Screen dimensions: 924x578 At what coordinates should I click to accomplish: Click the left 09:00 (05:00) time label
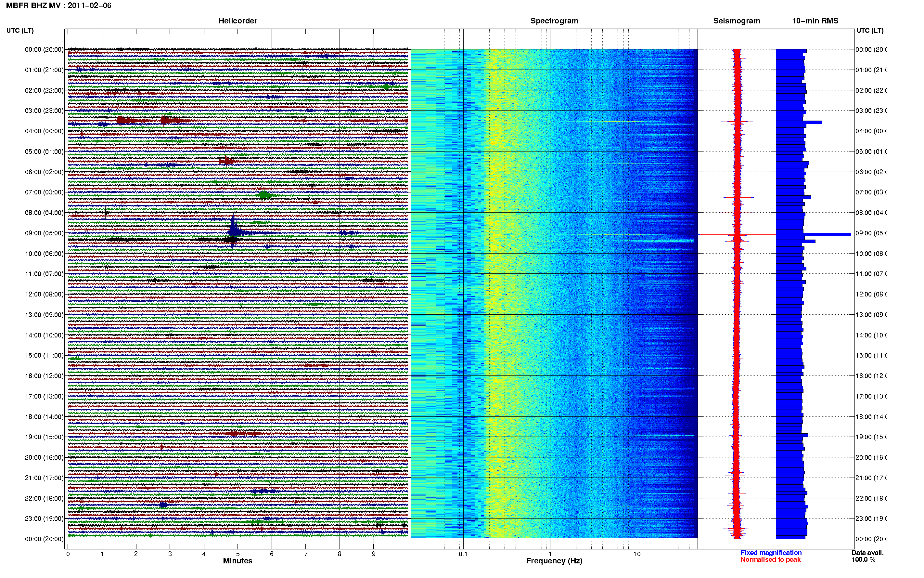(44, 233)
